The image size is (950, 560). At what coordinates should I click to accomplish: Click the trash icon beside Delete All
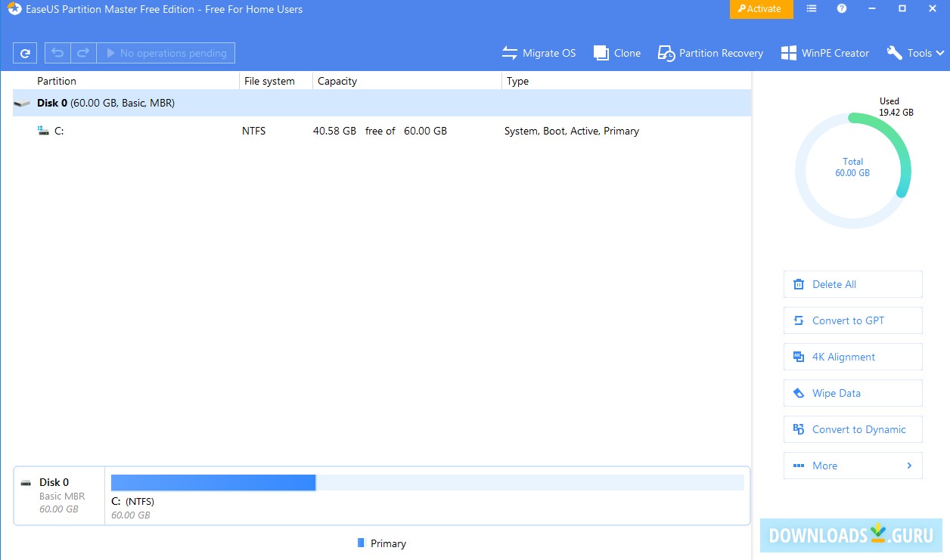[798, 284]
